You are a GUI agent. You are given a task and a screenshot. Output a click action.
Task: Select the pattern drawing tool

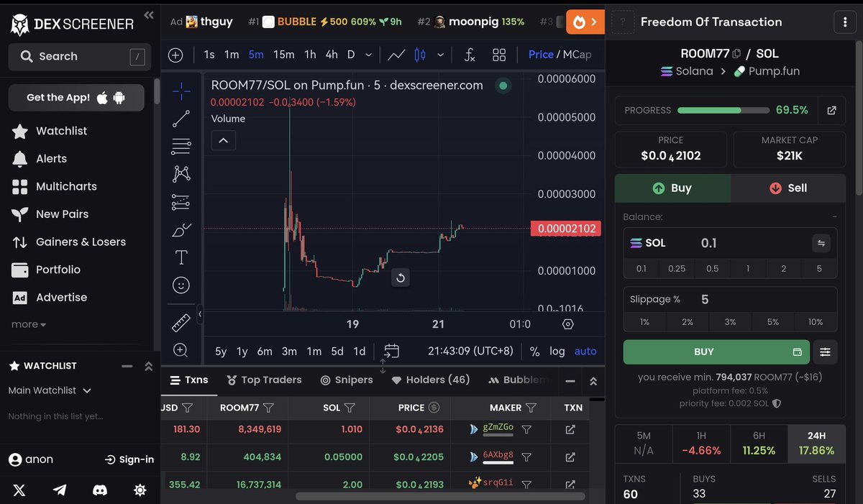pyautogui.click(x=181, y=174)
